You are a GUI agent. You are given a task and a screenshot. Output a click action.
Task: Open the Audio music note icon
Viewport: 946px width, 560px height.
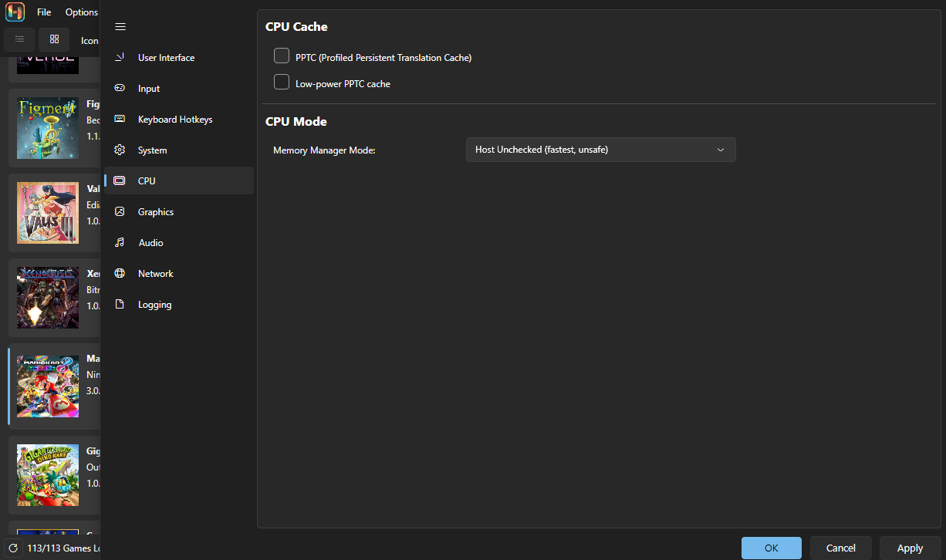pyautogui.click(x=120, y=243)
